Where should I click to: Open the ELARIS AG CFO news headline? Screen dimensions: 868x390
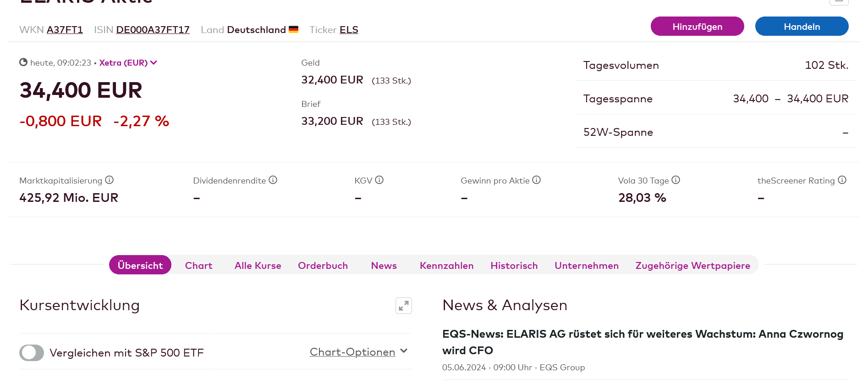[642, 342]
